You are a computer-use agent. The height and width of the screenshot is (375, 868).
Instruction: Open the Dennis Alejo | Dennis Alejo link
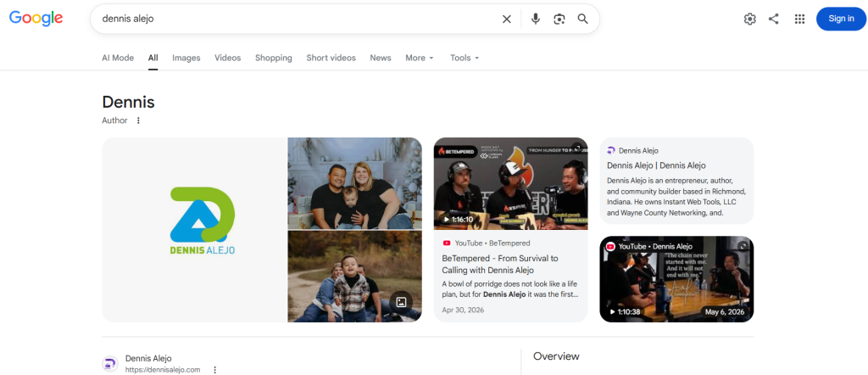coord(656,165)
